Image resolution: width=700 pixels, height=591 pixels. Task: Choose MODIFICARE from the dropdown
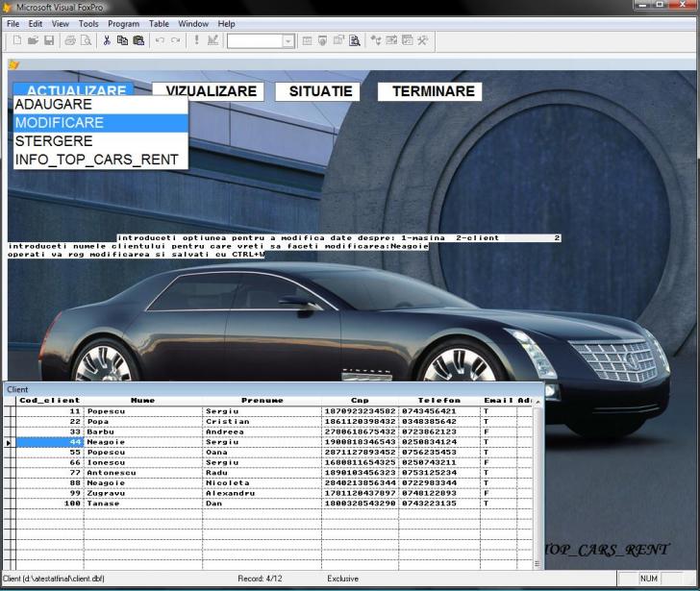(101, 123)
